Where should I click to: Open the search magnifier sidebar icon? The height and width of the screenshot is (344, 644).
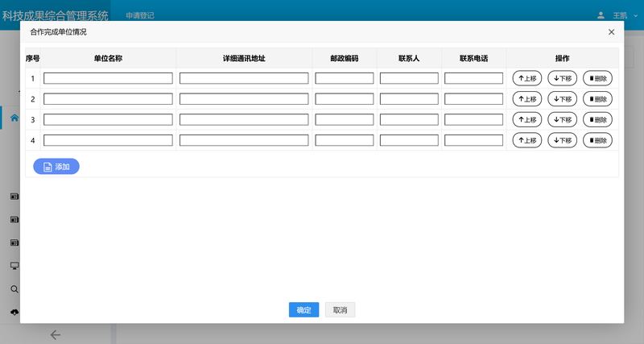coord(14,289)
